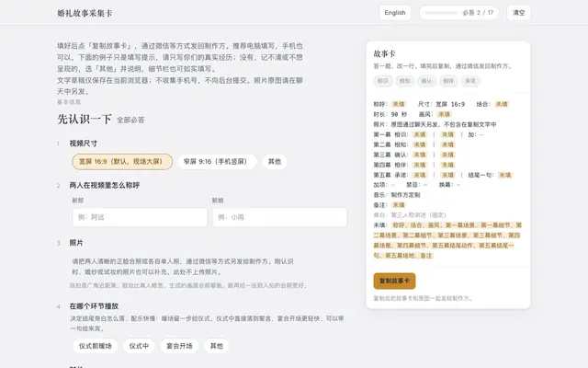Click the 复制后把故事卡和原图一起发给制作方 hint
Image resolution: width=588 pixels, height=368 pixels.
423,298
